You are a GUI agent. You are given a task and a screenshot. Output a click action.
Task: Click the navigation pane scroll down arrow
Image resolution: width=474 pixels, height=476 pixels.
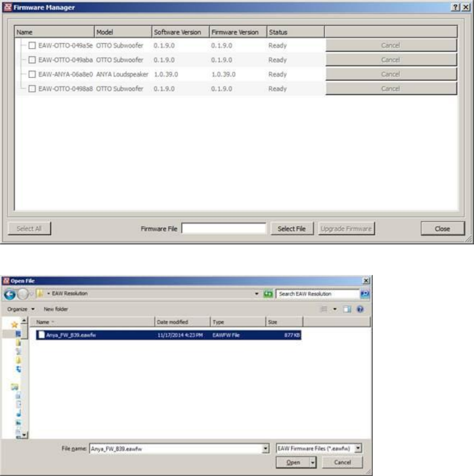(x=24, y=435)
